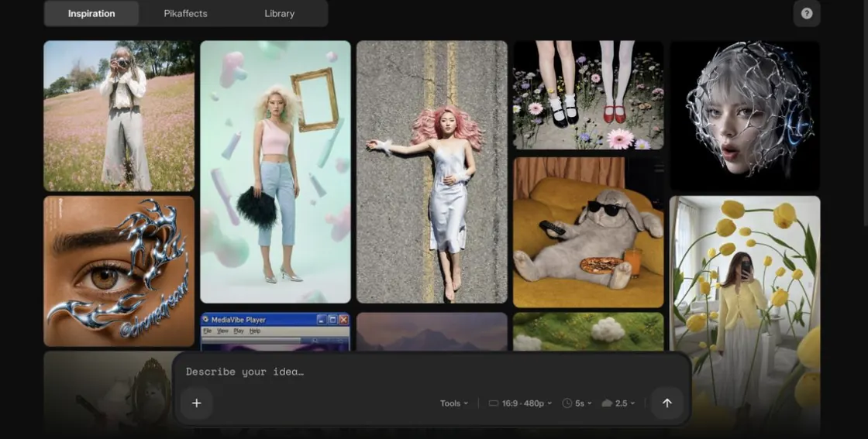Click the plus attach media button
The height and width of the screenshot is (439, 868).
[197, 403]
